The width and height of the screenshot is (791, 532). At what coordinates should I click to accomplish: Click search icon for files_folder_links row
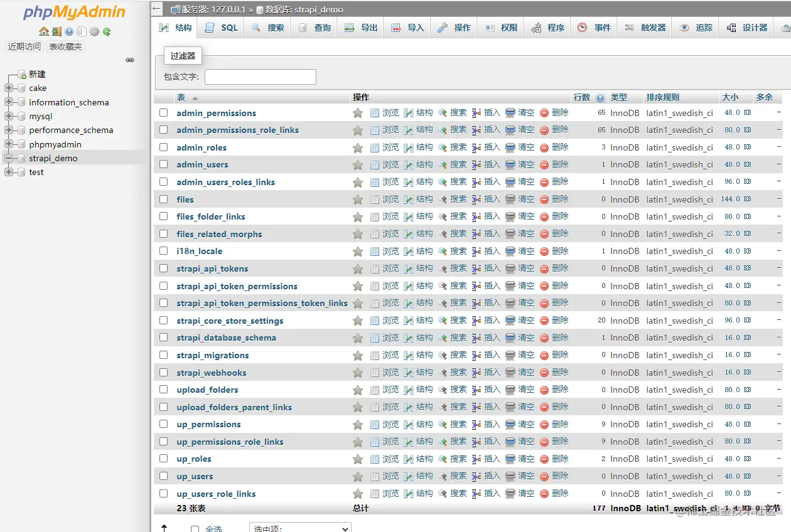click(x=443, y=216)
